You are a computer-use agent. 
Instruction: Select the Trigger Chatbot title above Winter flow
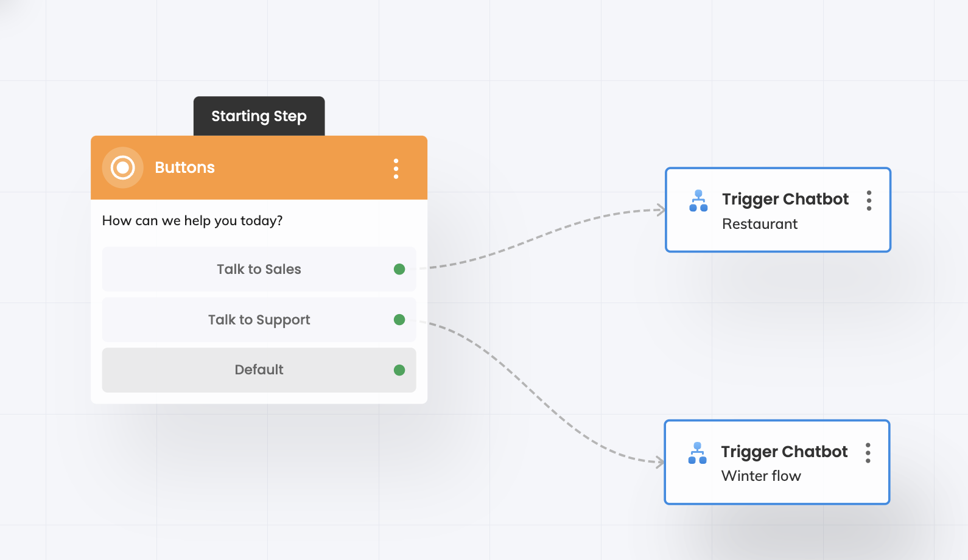point(784,452)
